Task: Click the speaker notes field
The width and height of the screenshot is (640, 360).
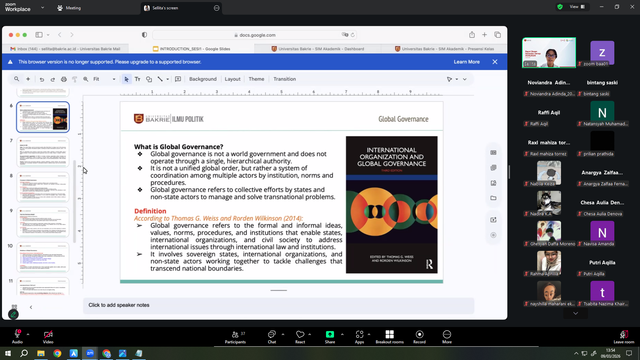Action: 279,305
